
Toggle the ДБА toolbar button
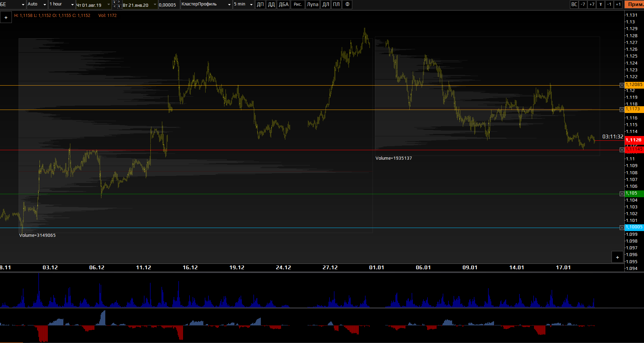[x=284, y=4]
